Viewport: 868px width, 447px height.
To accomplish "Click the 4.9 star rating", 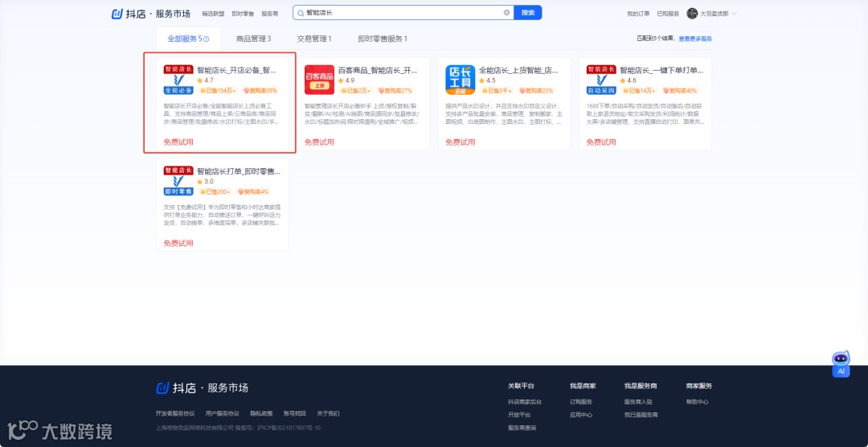I will 346,80.
